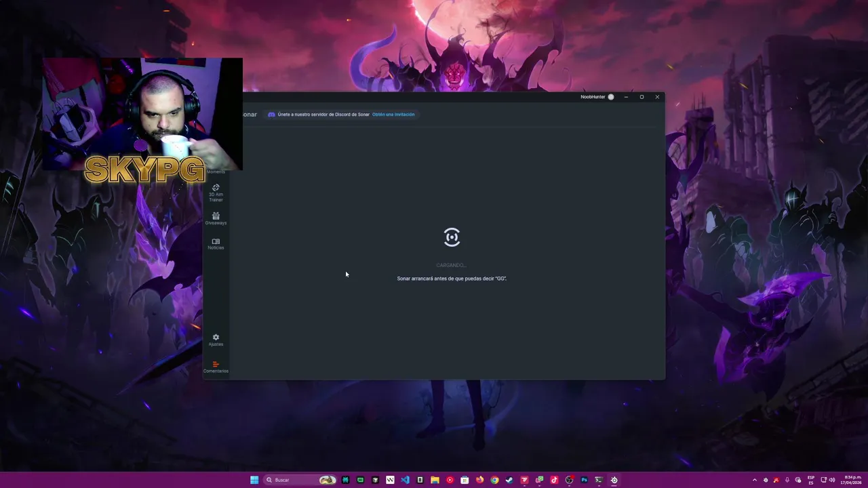The width and height of the screenshot is (868, 488).
Task: Close the SteelSeries window
Action: tap(657, 97)
